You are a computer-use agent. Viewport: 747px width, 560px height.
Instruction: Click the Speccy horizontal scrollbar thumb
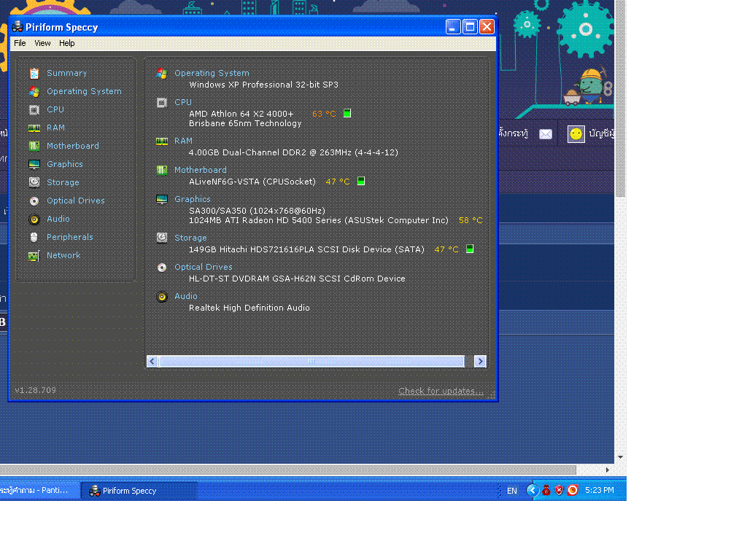point(311,362)
